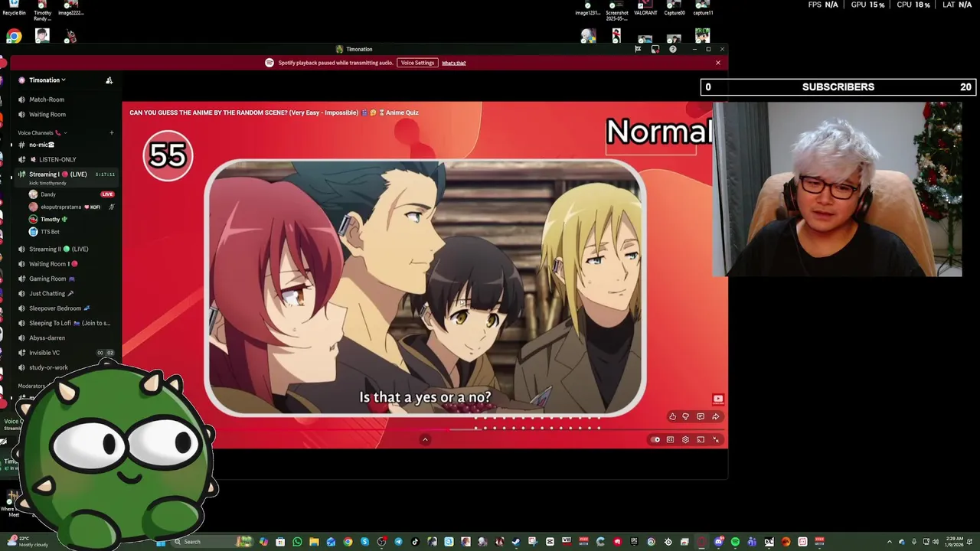Click the Windows Start button
This screenshot has height=551, width=980.
pos(160,542)
